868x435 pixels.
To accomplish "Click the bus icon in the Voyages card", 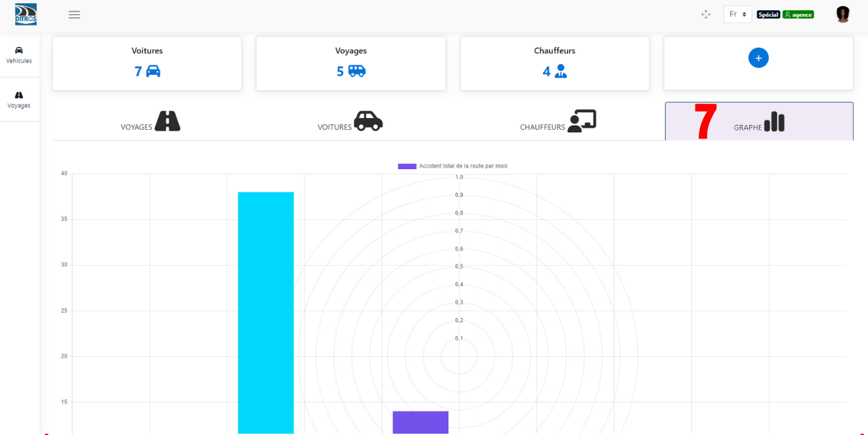I will [357, 71].
